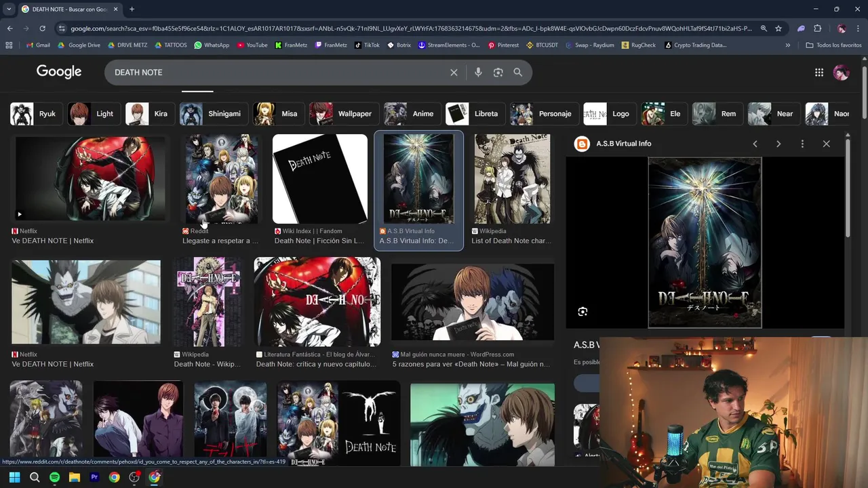Open Windows Start menu
The image size is (868, 488).
[x=14, y=477]
